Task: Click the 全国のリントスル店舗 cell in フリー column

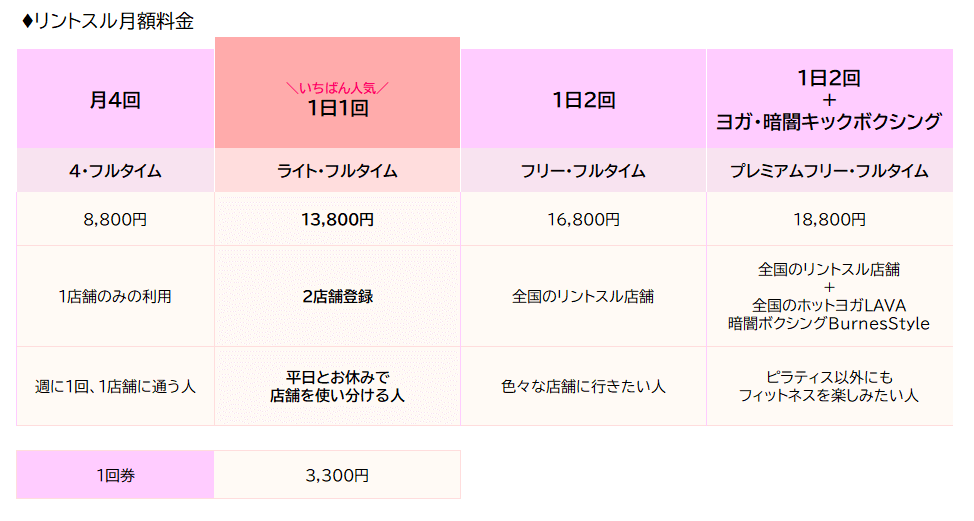Action: tap(583, 296)
